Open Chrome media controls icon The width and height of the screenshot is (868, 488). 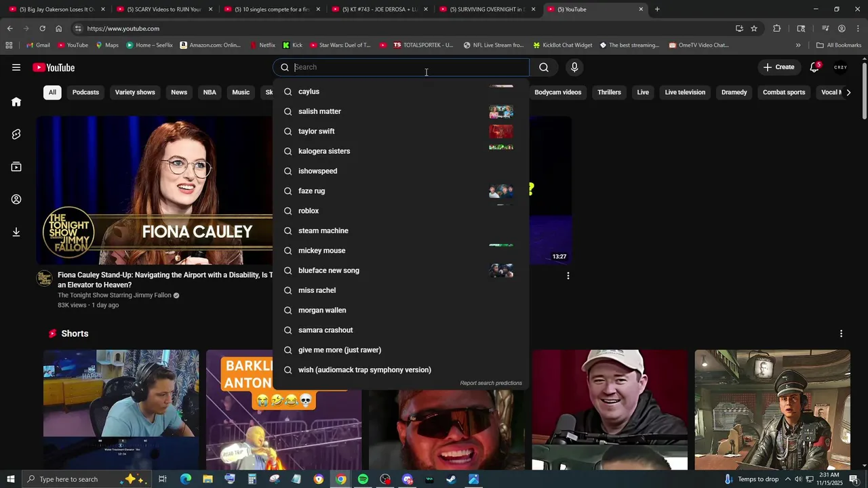click(825, 28)
